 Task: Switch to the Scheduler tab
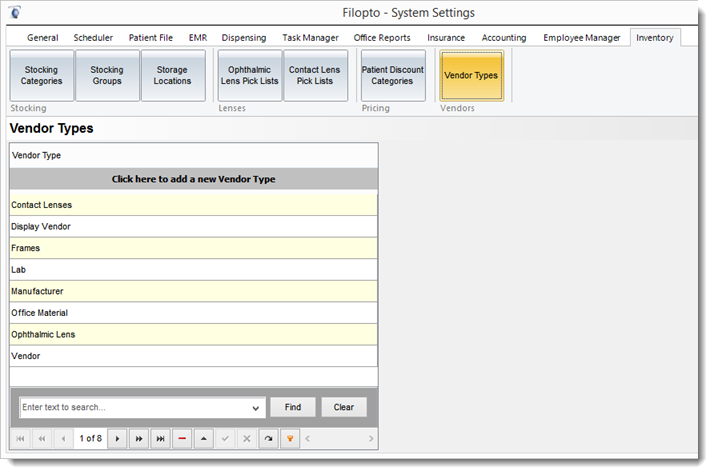tap(93, 38)
